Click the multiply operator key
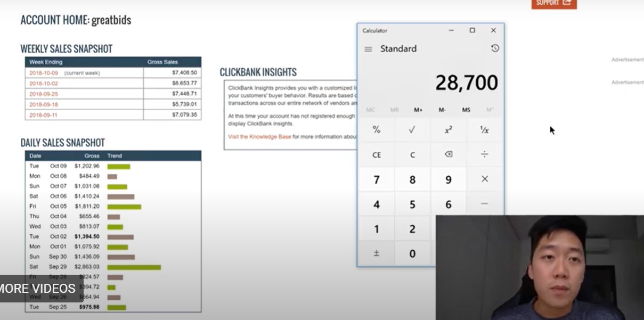 pos(484,179)
